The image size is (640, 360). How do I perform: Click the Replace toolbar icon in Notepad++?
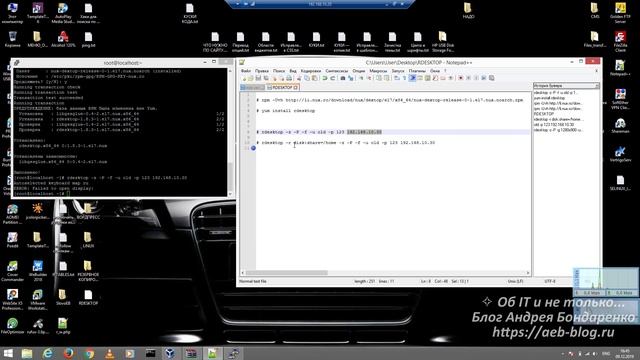point(351,78)
